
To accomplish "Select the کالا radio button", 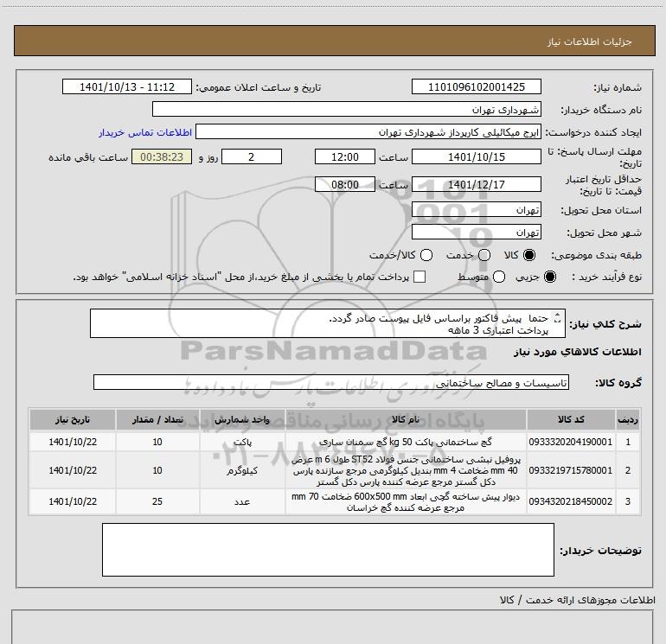I will coord(529,255).
